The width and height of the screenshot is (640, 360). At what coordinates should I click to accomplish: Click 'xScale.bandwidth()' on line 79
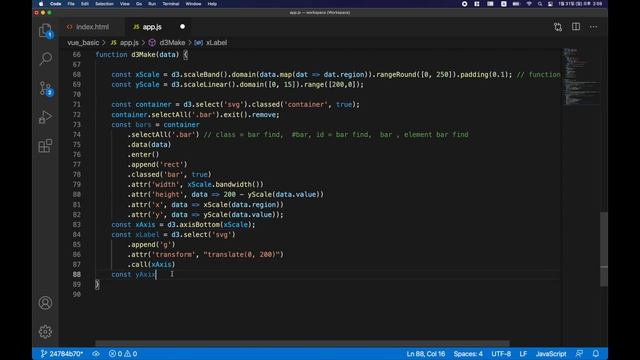225,184
